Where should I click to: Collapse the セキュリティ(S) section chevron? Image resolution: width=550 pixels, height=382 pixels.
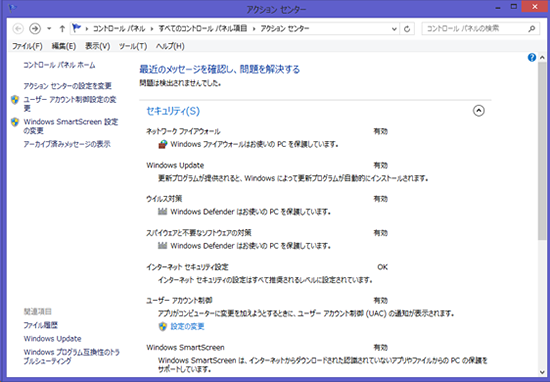click(x=478, y=111)
